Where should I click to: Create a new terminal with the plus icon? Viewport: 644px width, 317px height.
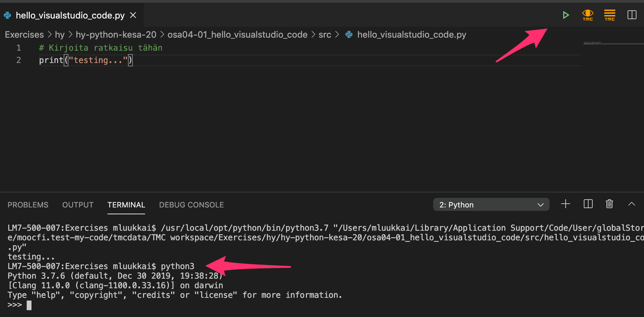click(x=566, y=204)
